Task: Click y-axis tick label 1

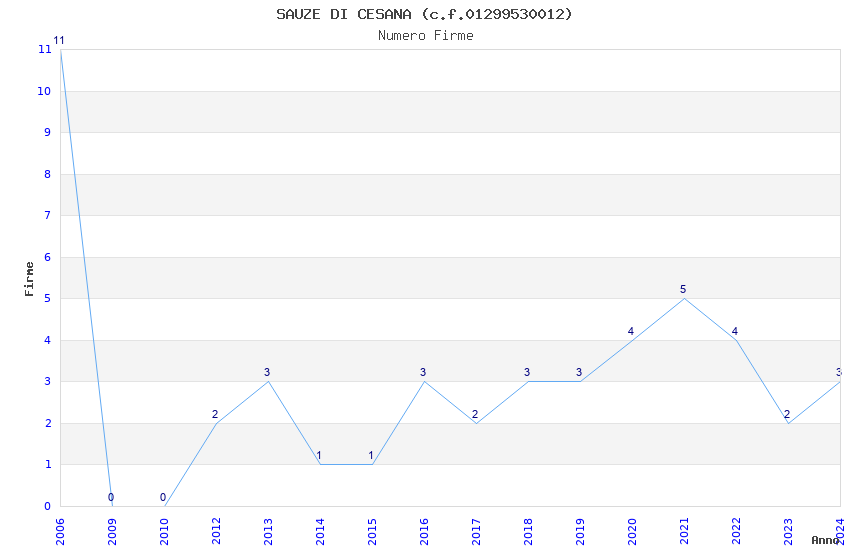Action: point(48,464)
